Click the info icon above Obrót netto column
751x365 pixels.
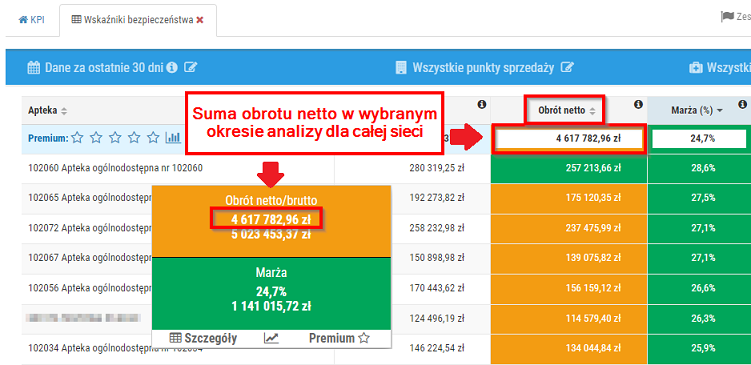(638, 104)
